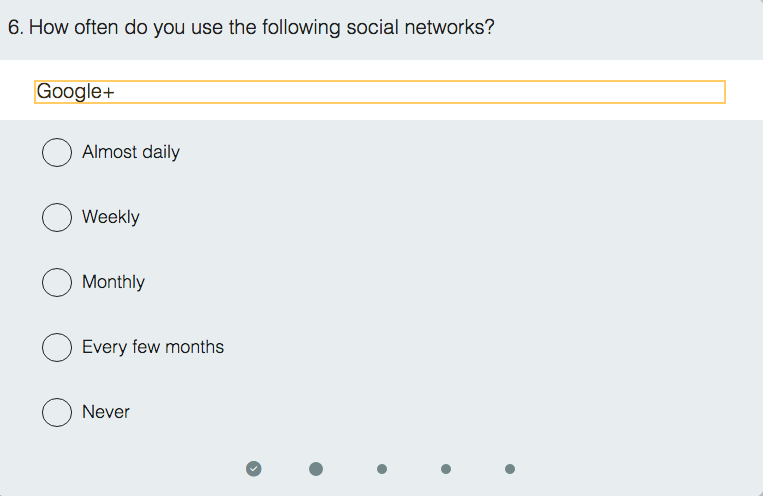Mark the Never radio button

pyautogui.click(x=57, y=412)
